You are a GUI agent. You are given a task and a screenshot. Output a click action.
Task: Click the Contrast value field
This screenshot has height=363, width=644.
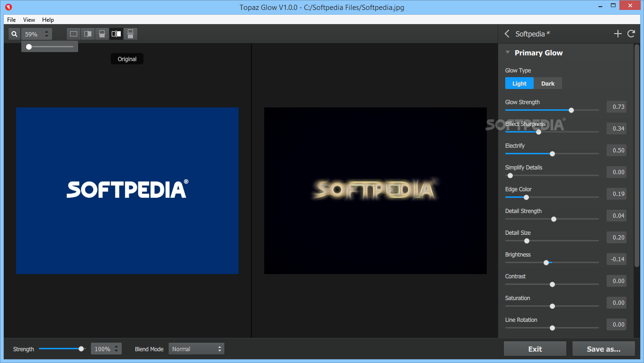pyautogui.click(x=617, y=281)
